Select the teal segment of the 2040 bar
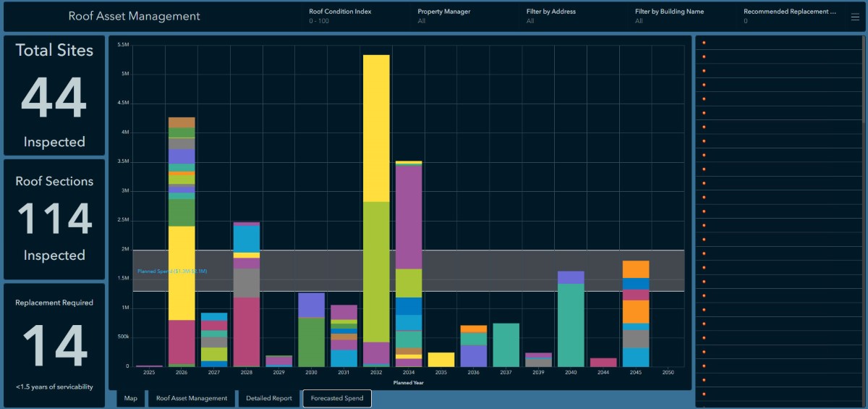Image resolution: width=868 pixels, height=409 pixels. point(571,325)
